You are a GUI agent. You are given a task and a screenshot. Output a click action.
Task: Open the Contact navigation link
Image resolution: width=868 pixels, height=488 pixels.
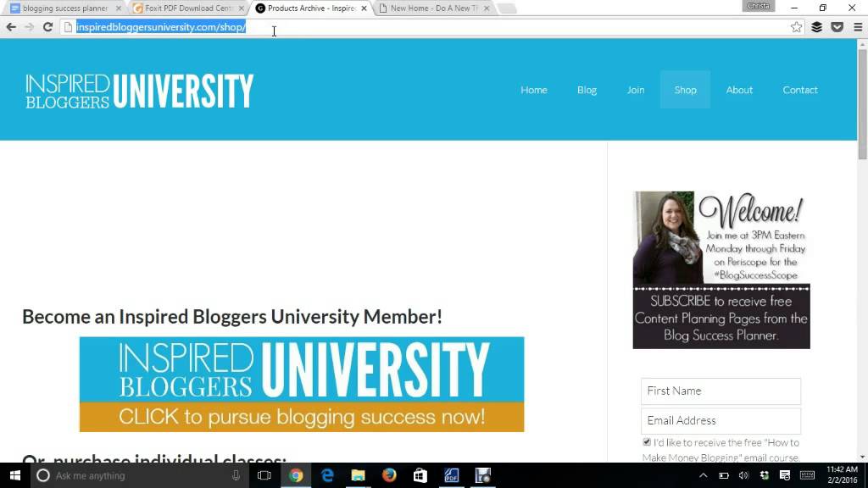800,90
